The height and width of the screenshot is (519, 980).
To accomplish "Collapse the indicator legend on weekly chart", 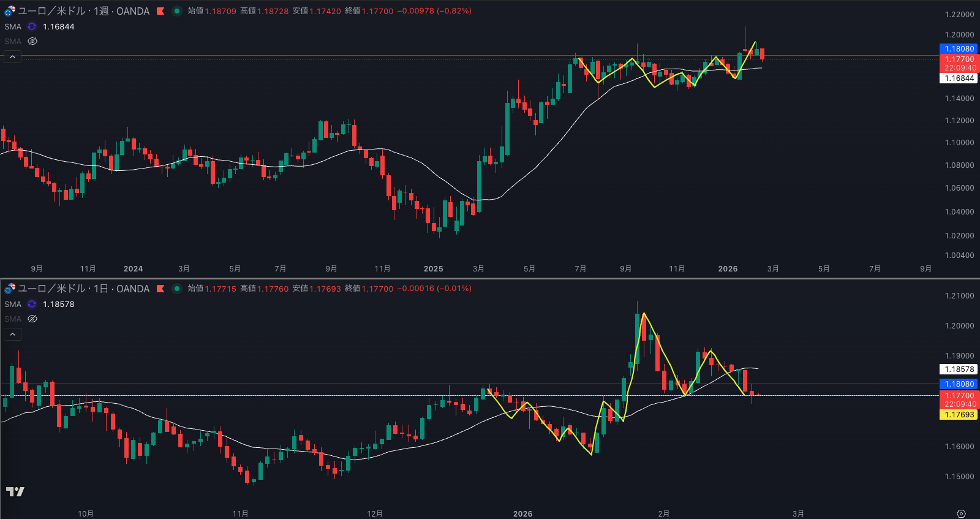I will click(x=13, y=57).
